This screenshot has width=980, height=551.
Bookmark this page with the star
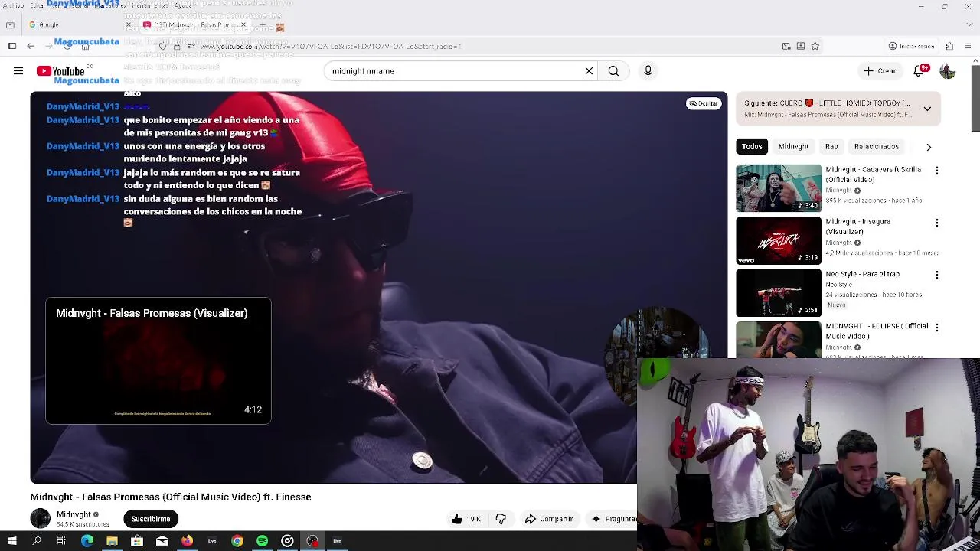coord(815,46)
